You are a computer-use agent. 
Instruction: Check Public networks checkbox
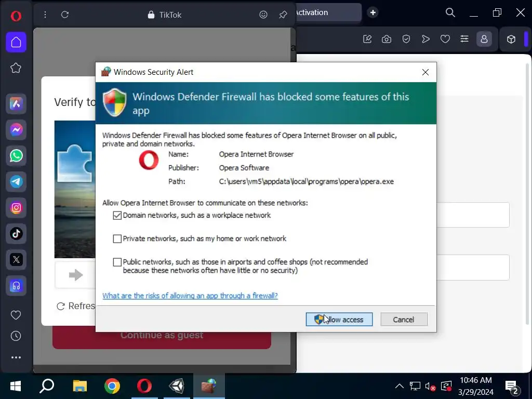tap(117, 262)
